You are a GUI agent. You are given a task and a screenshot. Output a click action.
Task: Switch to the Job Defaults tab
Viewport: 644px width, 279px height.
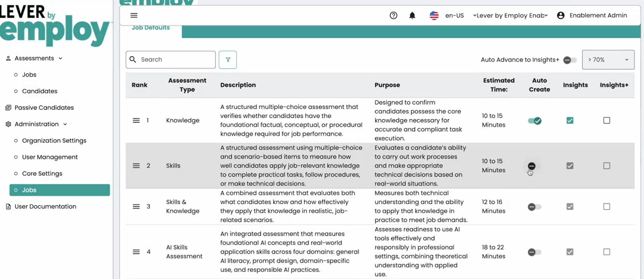[x=151, y=28]
